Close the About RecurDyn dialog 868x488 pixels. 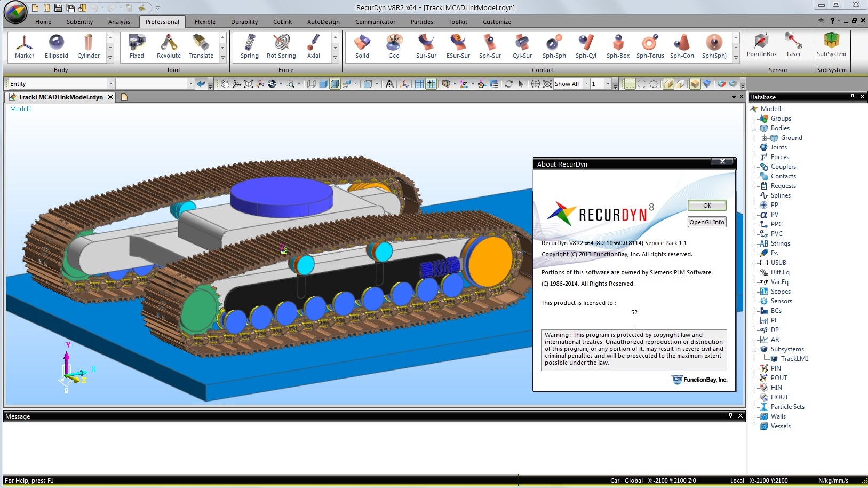[722, 162]
